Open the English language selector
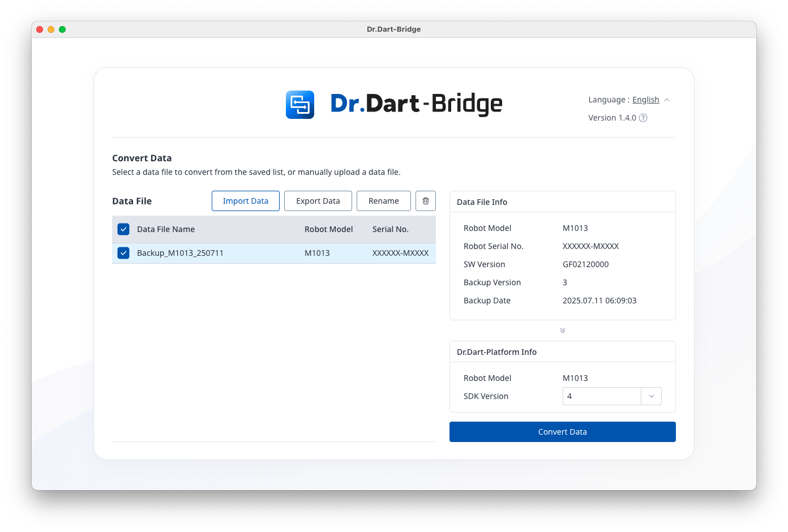The height and width of the screenshot is (532, 788). tap(645, 100)
